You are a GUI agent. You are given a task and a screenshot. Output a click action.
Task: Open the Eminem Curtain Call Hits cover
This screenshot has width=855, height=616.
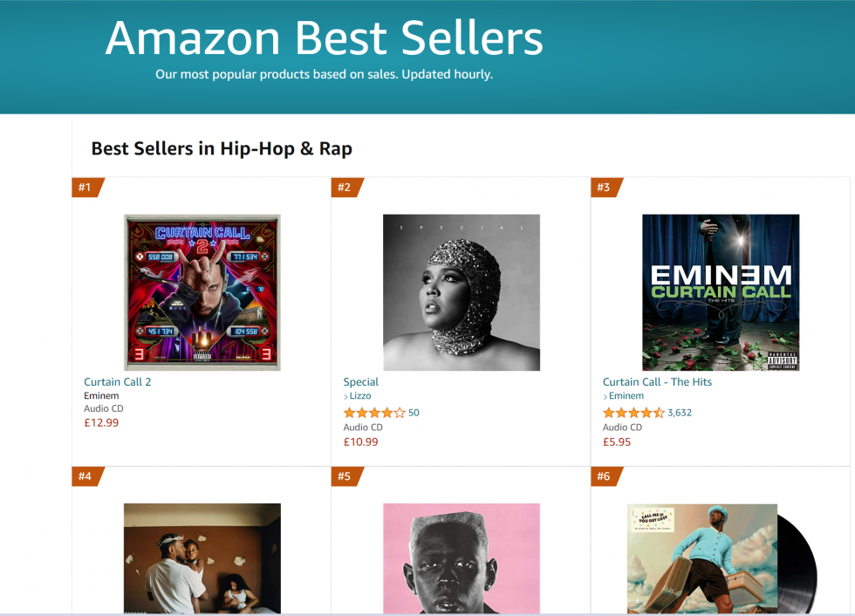coord(721,292)
